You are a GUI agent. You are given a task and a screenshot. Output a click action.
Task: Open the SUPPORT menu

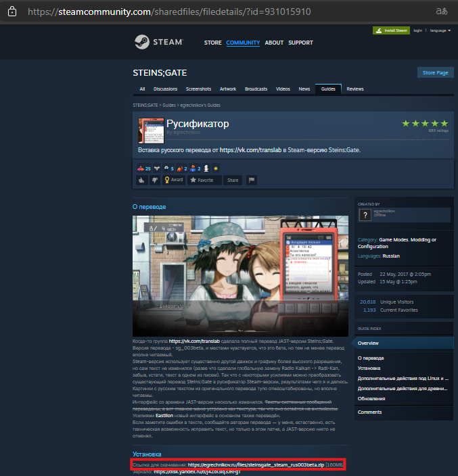point(300,43)
